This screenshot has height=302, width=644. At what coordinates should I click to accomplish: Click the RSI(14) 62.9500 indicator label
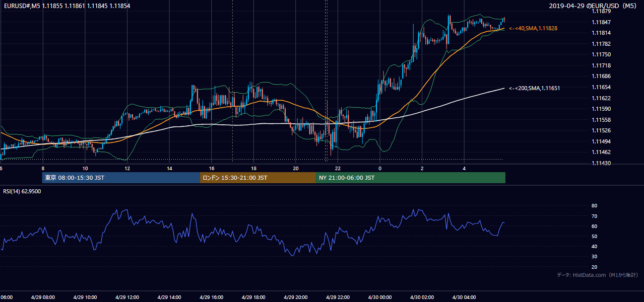tap(22, 191)
